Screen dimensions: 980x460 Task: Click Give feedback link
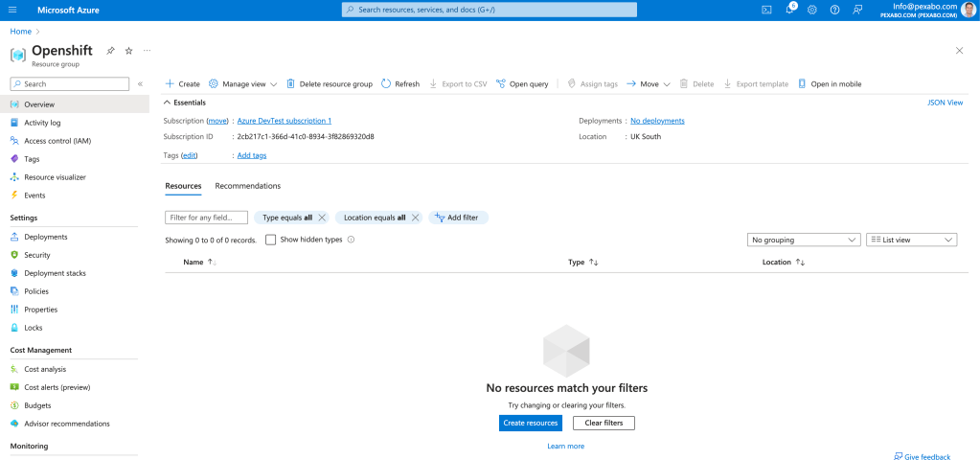click(922, 457)
